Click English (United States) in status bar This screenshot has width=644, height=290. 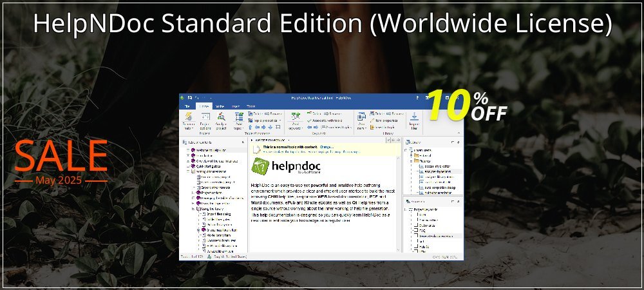230,256
